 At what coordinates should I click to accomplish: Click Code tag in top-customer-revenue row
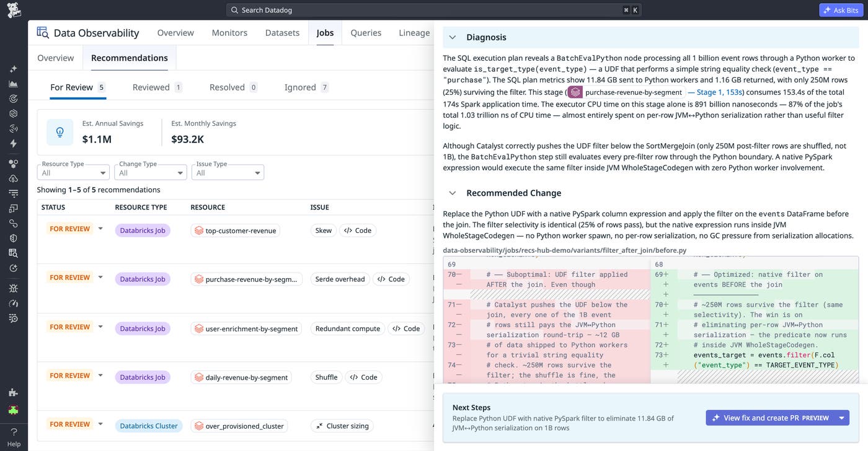pos(358,230)
